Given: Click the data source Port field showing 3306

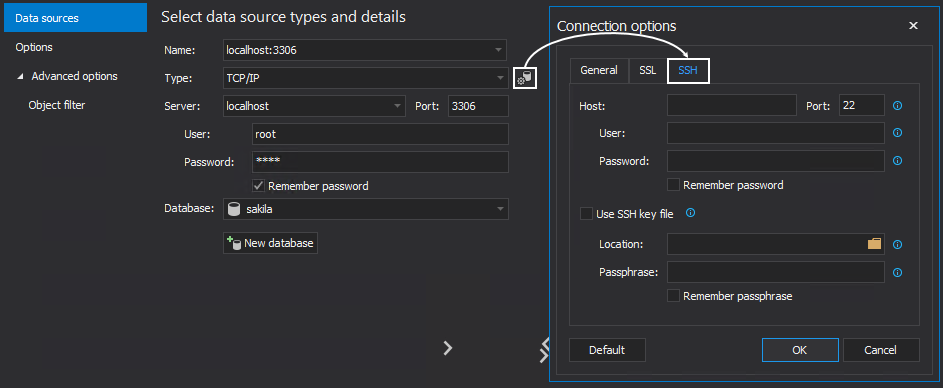Looking at the screenshot, I should pos(478,106).
